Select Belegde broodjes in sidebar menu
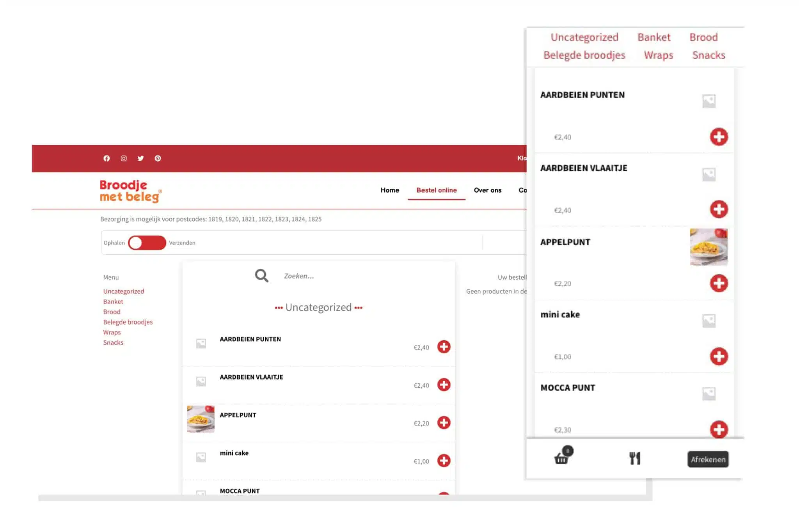Image resolution: width=799 pixels, height=532 pixels. [x=128, y=322]
